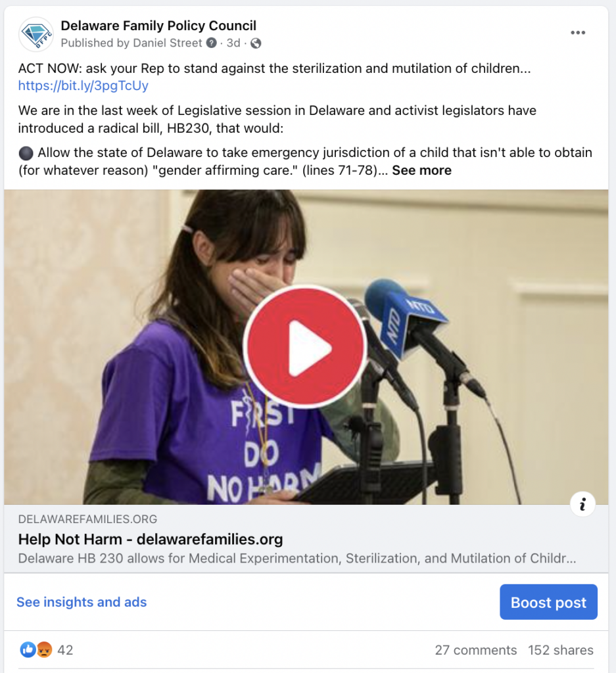Click the Delaware Family Policy Council logo avatar
This screenshot has height=673, width=616.
coord(36,34)
